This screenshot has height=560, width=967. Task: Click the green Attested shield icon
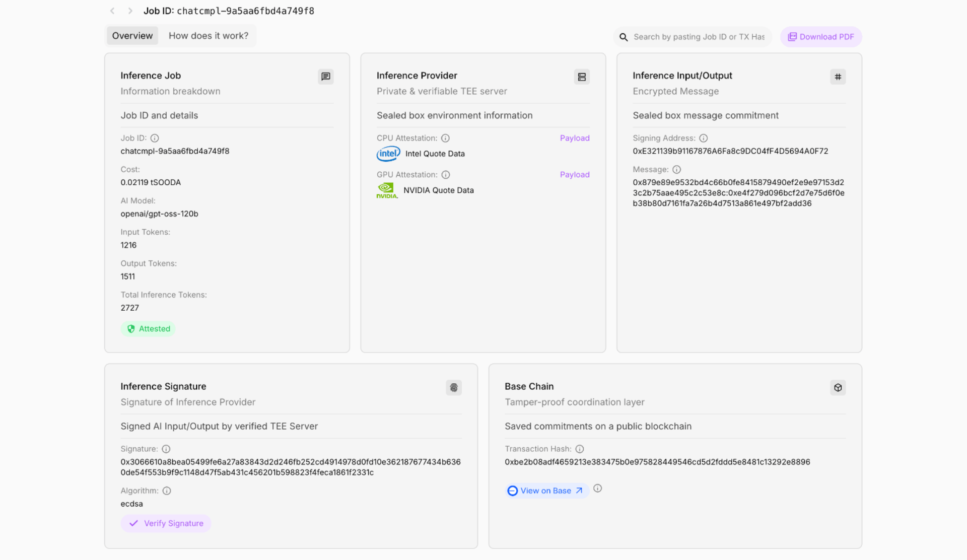[x=131, y=329]
